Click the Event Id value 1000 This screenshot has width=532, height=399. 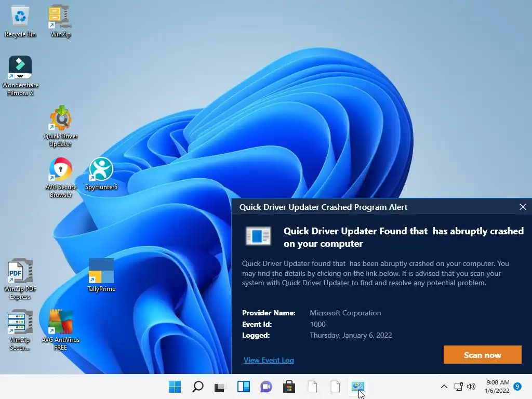(x=317, y=324)
